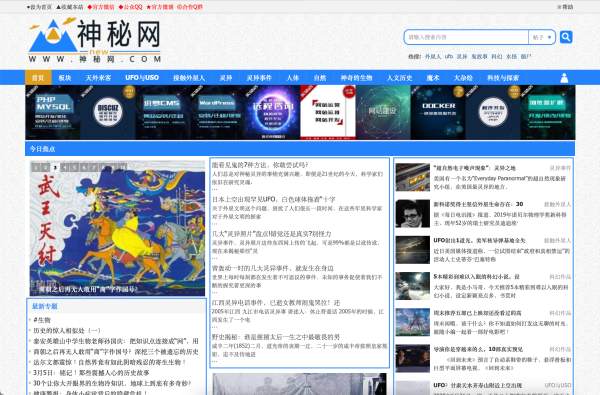Click the man's portrait thumbnail
600x395 pixels.
click(412, 214)
